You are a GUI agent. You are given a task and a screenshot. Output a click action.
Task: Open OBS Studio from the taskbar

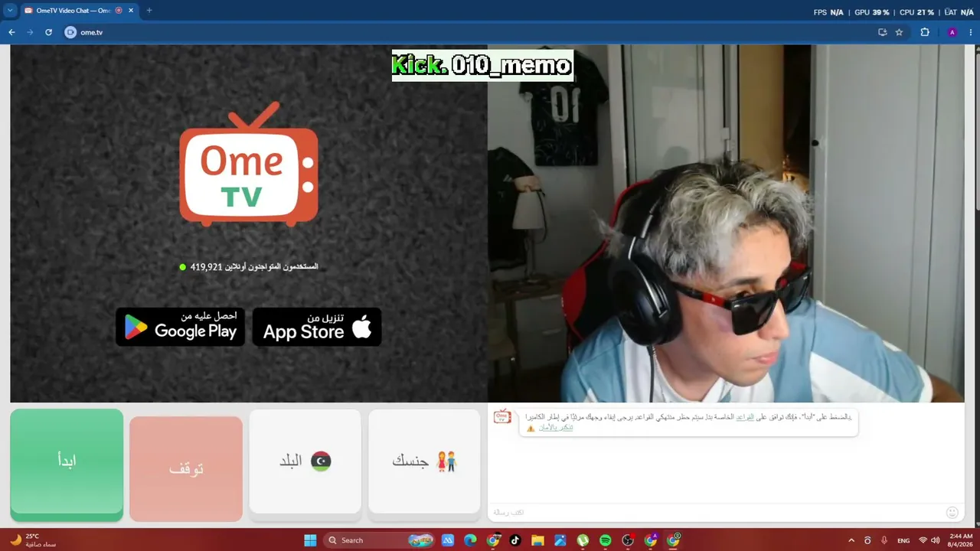[x=628, y=540]
